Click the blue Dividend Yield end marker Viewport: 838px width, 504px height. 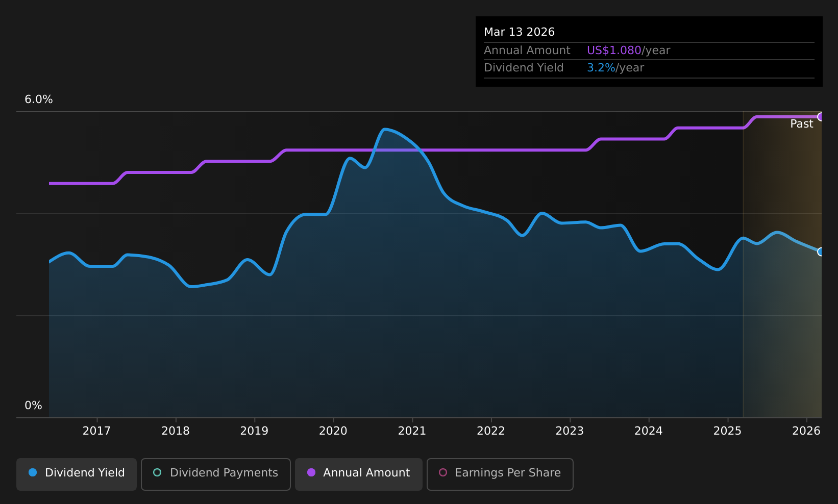point(821,251)
